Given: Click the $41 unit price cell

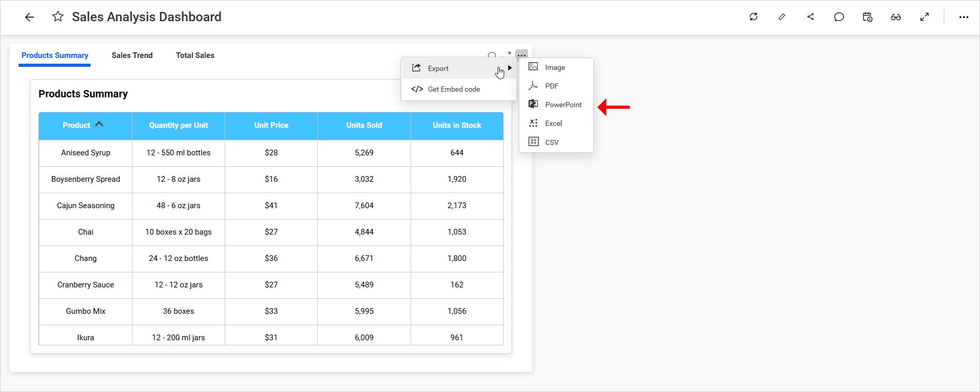Looking at the screenshot, I should pyautogui.click(x=271, y=206).
